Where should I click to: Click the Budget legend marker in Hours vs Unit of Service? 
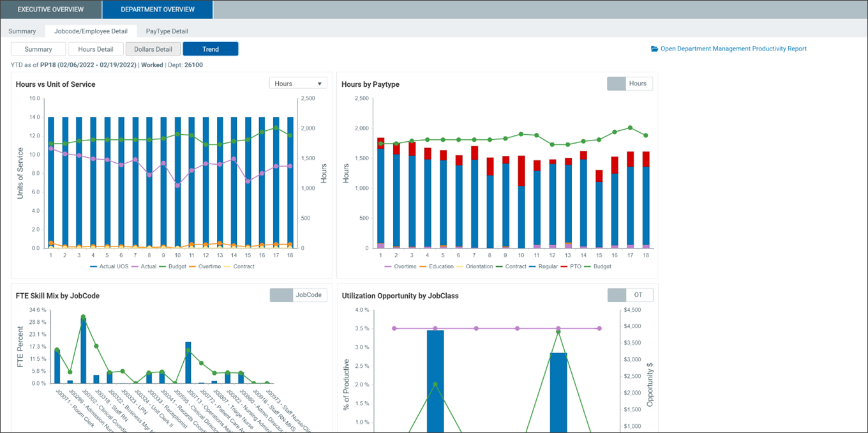[x=163, y=266]
